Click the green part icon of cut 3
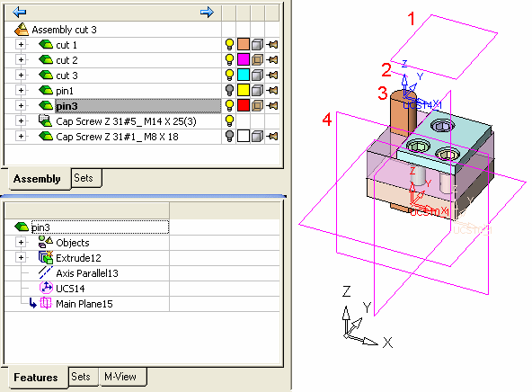 pos(46,75)
